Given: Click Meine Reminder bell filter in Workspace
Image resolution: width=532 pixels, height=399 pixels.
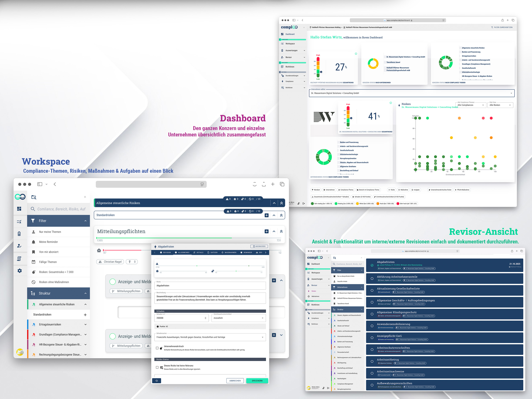Looking at the screenshot, I should pos(59,242).
